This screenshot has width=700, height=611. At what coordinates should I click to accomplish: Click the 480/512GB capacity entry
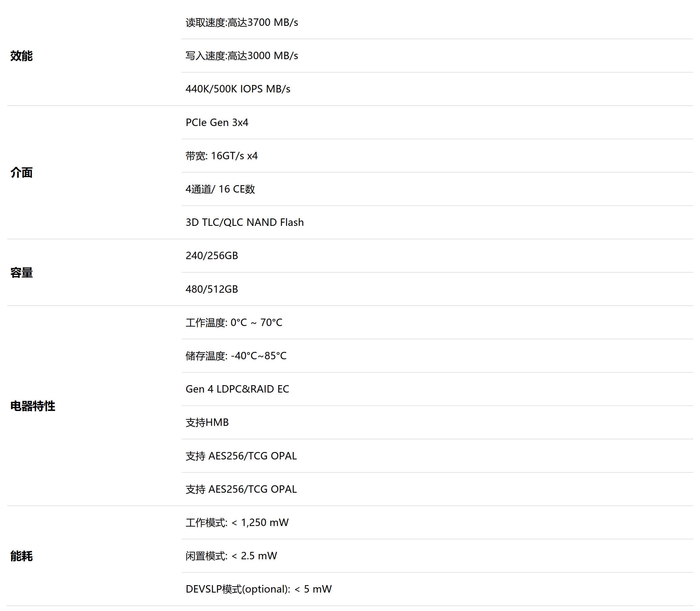(212, 289)
